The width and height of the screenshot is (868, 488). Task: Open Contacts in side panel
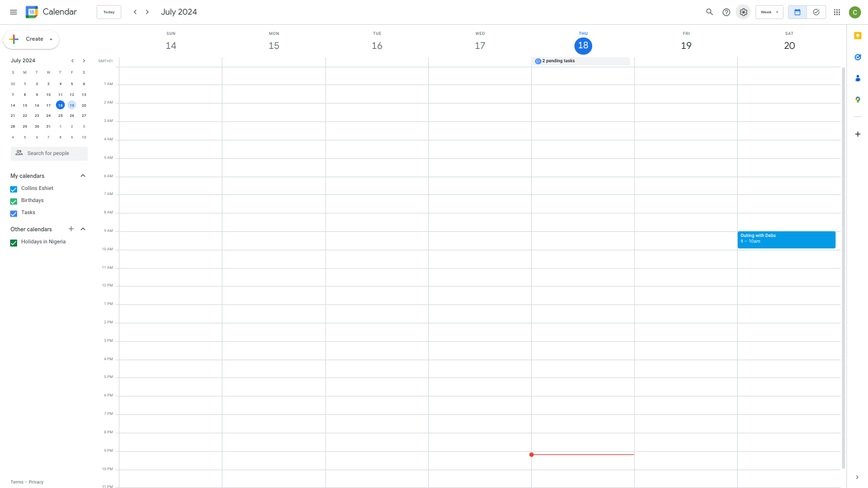857,78
